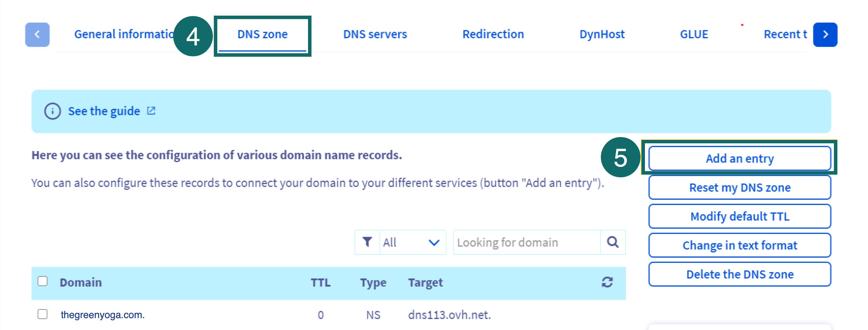The width and height of the screenshot is (868, 330).
Task: Switch to the DNS zone tab
Action: pos(262,34)
